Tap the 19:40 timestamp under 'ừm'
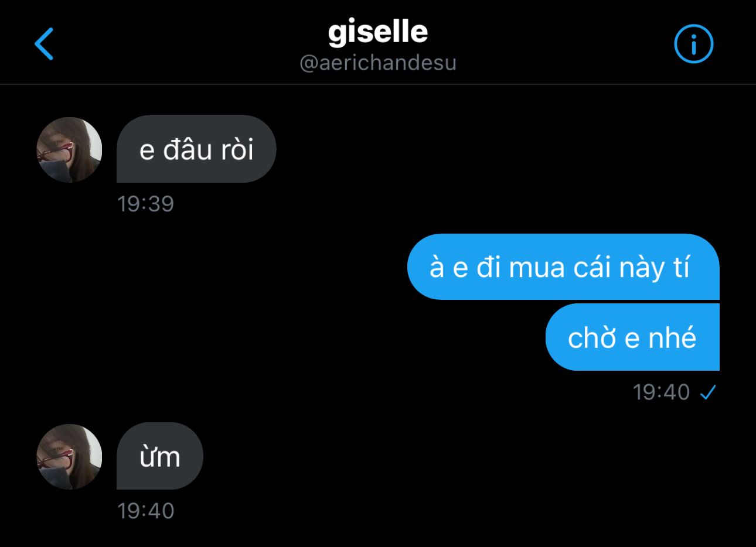Screen dimensions: 756x547 click(145, 511)
